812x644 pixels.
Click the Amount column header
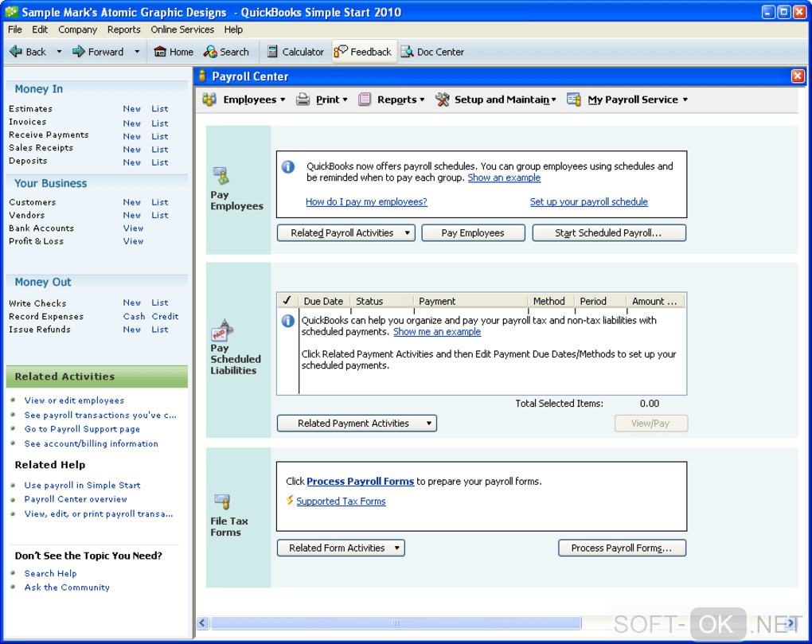coord(656,301)
